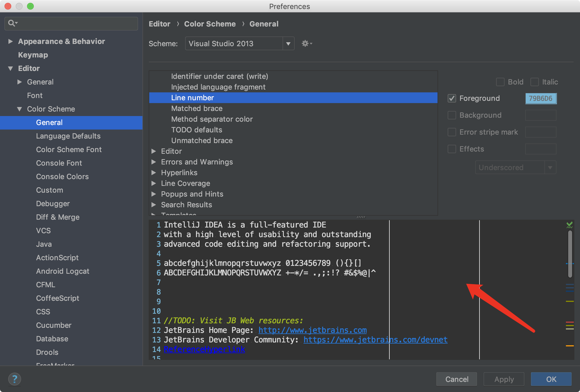Click the scheme settings gear icon
The height and width of the screenshot is (392, 580).
306,44
